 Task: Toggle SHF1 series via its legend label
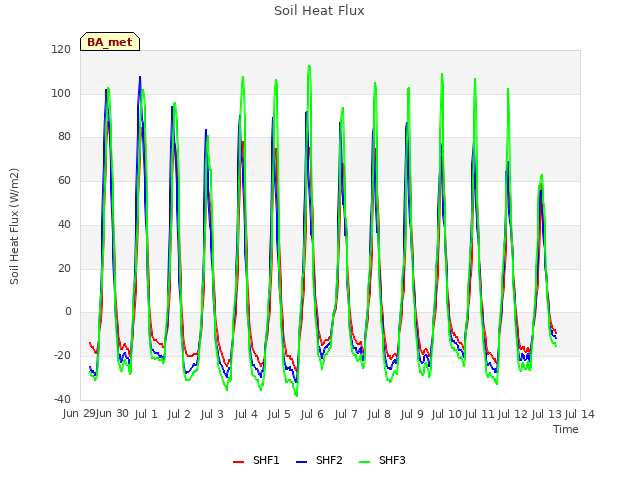coord(266,460)
